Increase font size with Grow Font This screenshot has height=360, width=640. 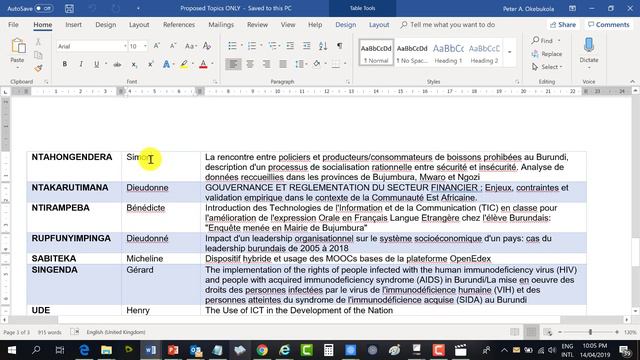157,46
